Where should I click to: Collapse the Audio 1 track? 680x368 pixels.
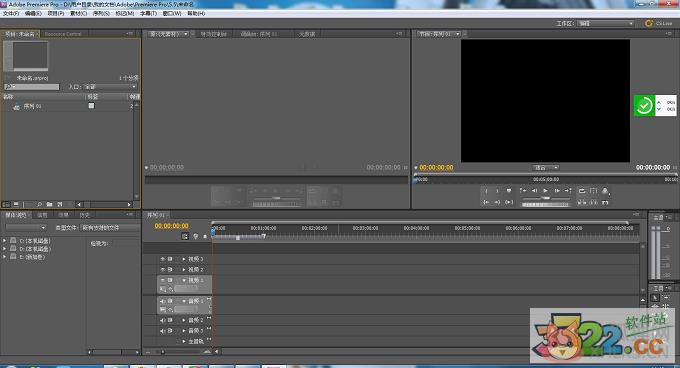pos(184,301)
